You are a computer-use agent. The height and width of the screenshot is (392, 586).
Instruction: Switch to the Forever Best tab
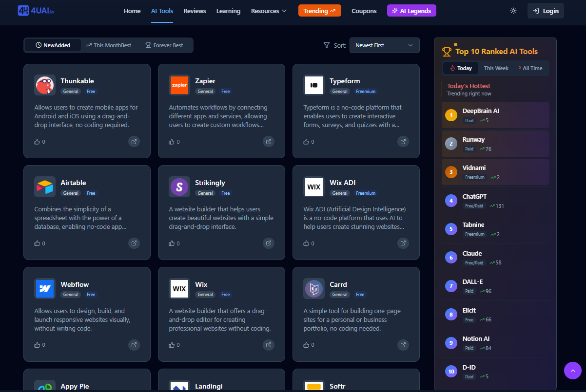click(x=164, y=45)
